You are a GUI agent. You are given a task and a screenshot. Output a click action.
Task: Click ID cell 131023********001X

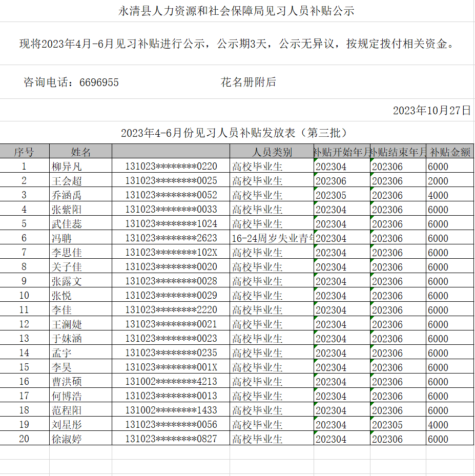pyautogui.click(x=171, y=367)
